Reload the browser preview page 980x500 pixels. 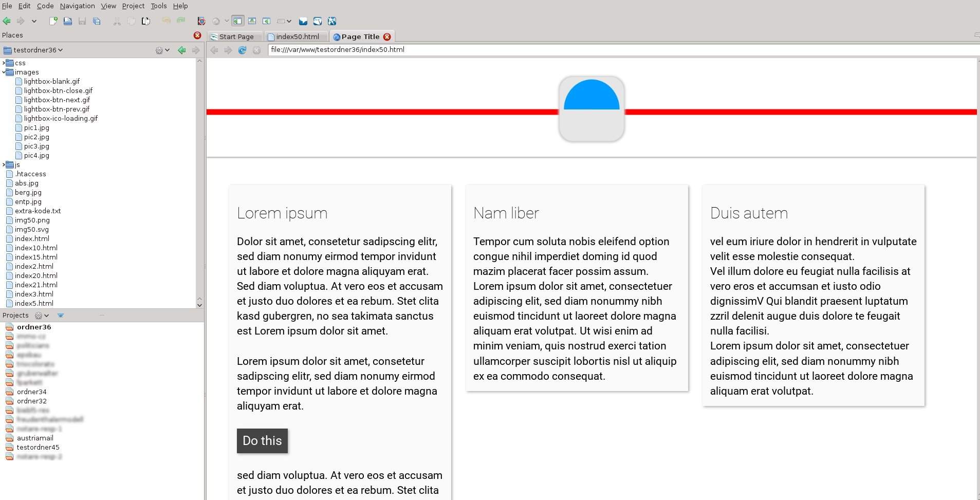pos(242,50)
